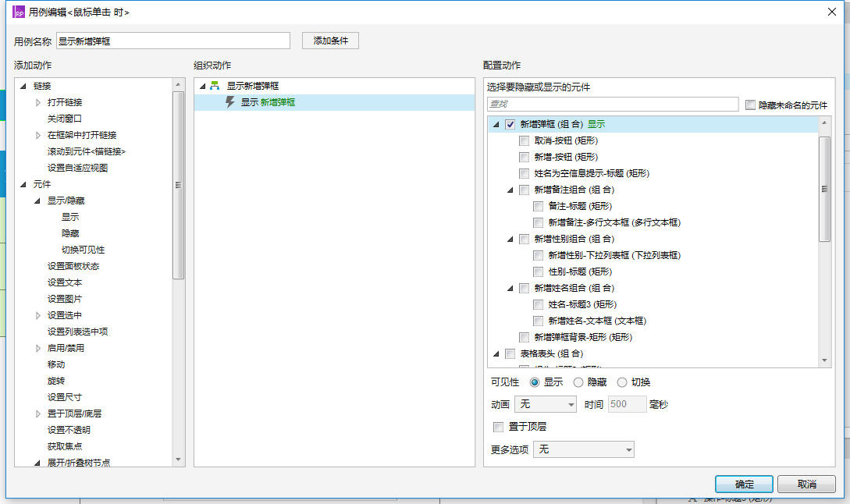Click the lightning action icon beside 显示 新增弹框
The height and width of the screenshot is (504, 850).
pyautogui.click(x=229, y=102)
